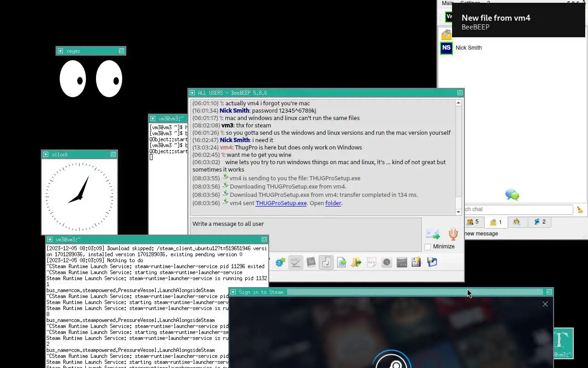Switch to the groups tab with people icon
Screen dimensions: 588x368
click(x=517, y=222)
